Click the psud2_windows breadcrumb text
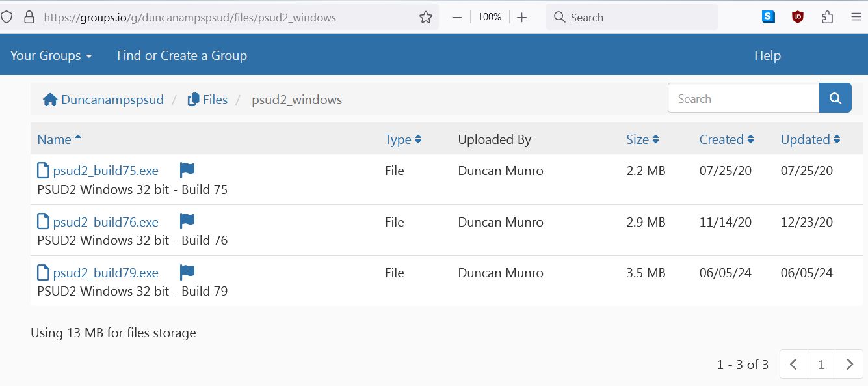This screenshot has height=386, width=868. [297, 100]
